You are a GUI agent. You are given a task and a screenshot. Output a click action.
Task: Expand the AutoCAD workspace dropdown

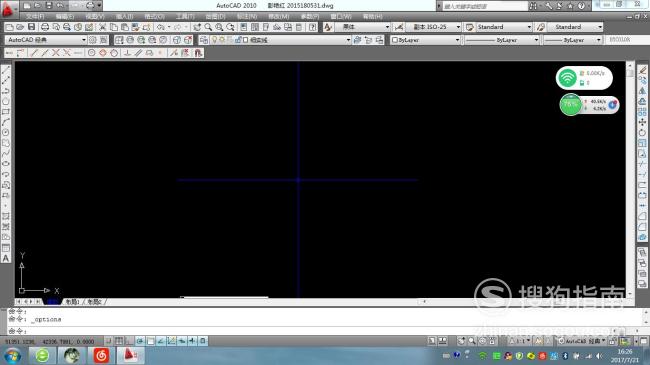point(46,40)
